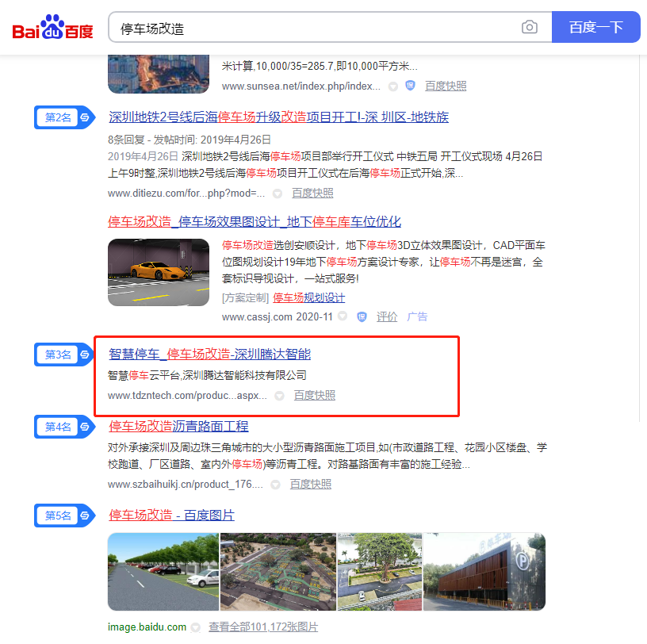
Task: Open aerial parking layout image thumbnail
Action: 278,572
